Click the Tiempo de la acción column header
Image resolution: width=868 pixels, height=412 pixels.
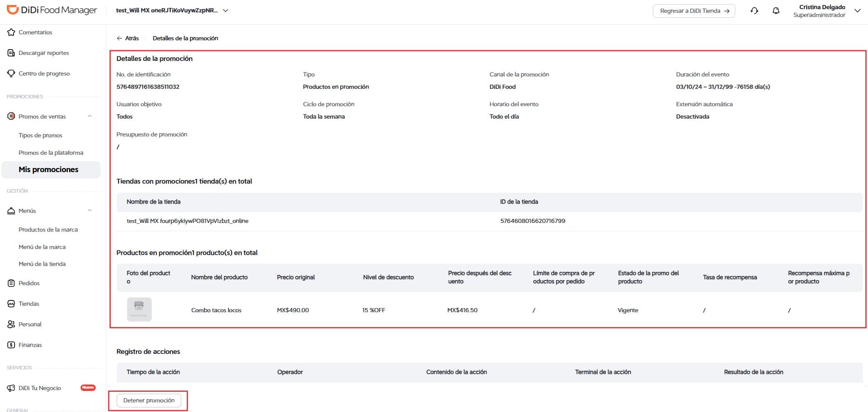(x=153, y=372)
